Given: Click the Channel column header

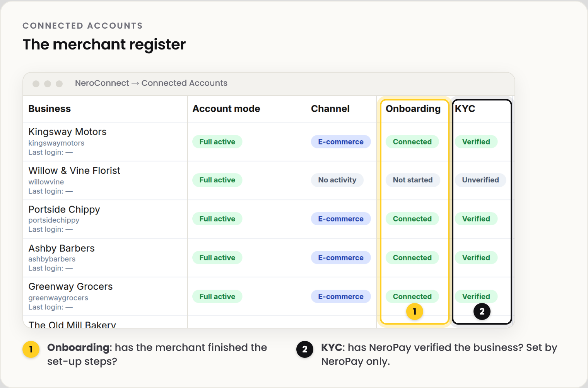Looking at the screenshot, I should click(x=330, y=109).
